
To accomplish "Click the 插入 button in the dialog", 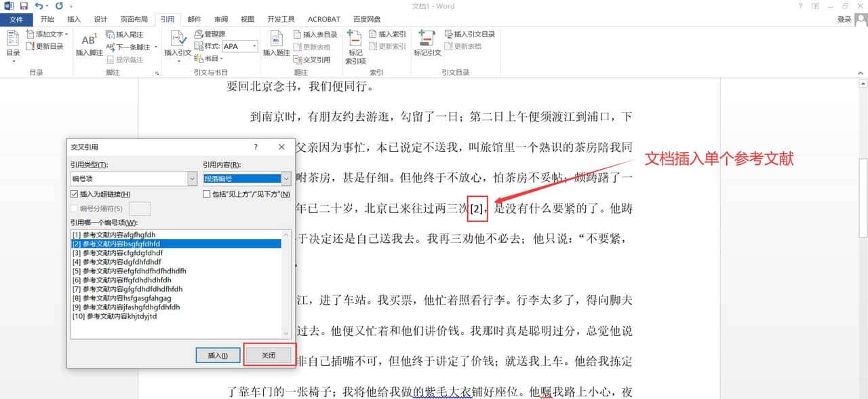I will [217, 355].
